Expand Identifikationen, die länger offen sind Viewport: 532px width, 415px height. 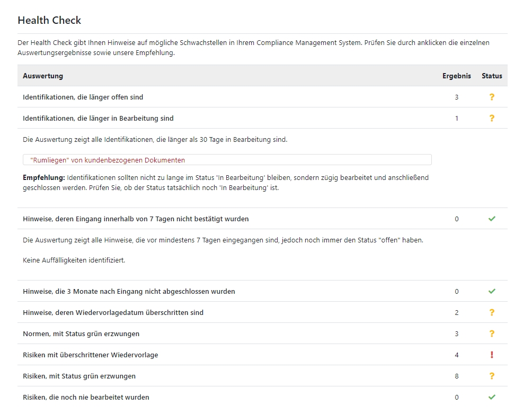[83, 97]
